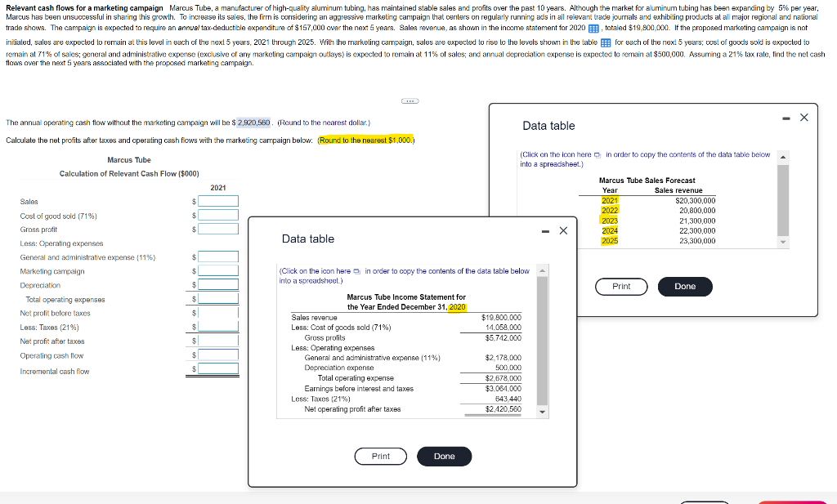Click scroll-down arrow in income statement table
The image size is (837, 504).
(x=543, y=412)
